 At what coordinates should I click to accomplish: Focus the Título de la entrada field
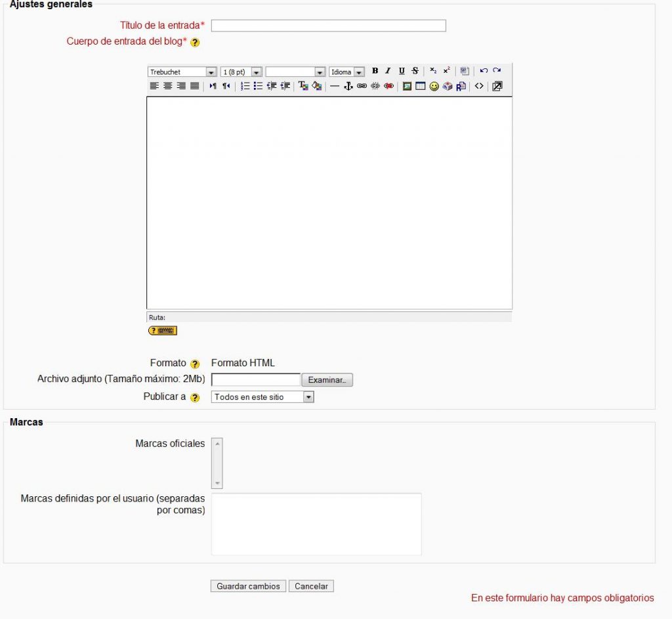pyautogui.click(x=328, y=26)
